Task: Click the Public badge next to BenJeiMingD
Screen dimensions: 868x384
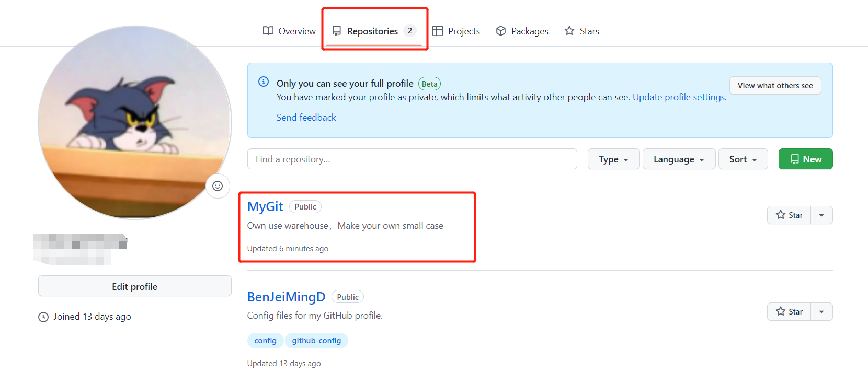Action: coord(348,297)
